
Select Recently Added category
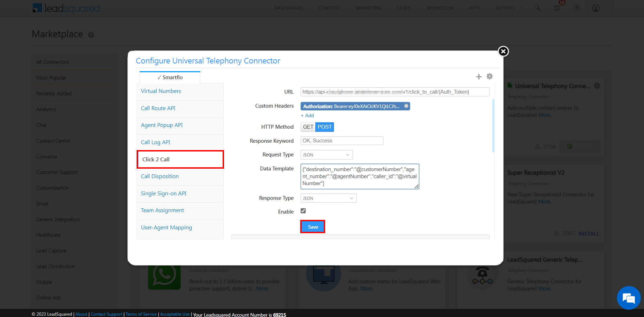[x=74, y=94]
